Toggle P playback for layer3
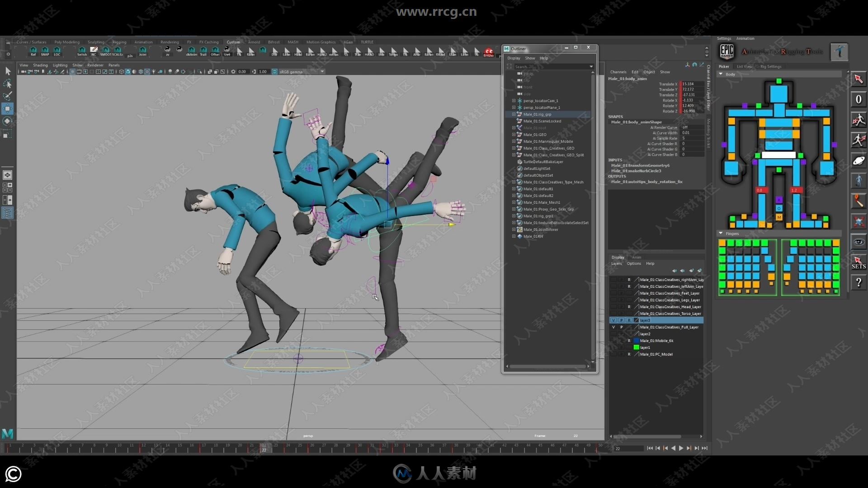Viewport: 868px width, 488px height. [621, 320]
